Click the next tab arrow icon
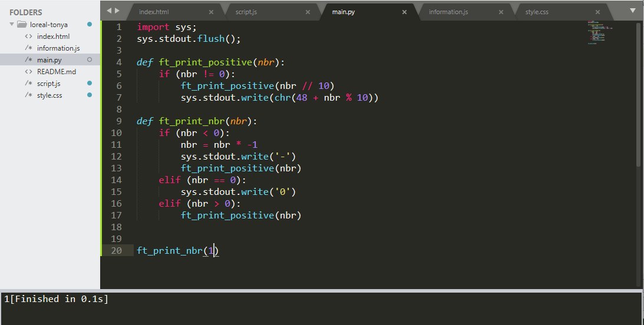 117,11
